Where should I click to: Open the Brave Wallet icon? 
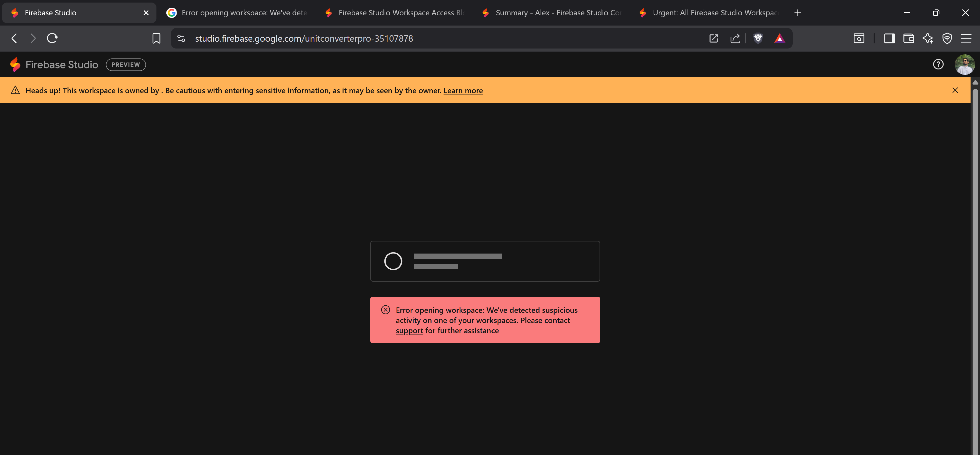tap(909, 38)
